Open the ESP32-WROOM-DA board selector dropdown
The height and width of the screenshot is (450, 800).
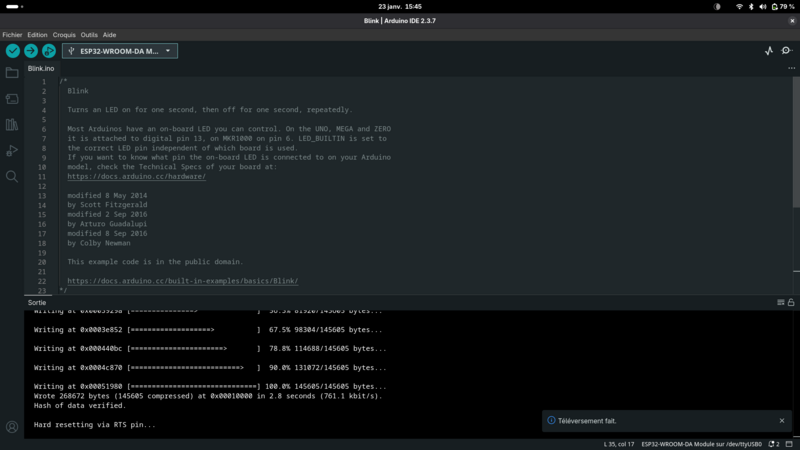click(120, 51)
